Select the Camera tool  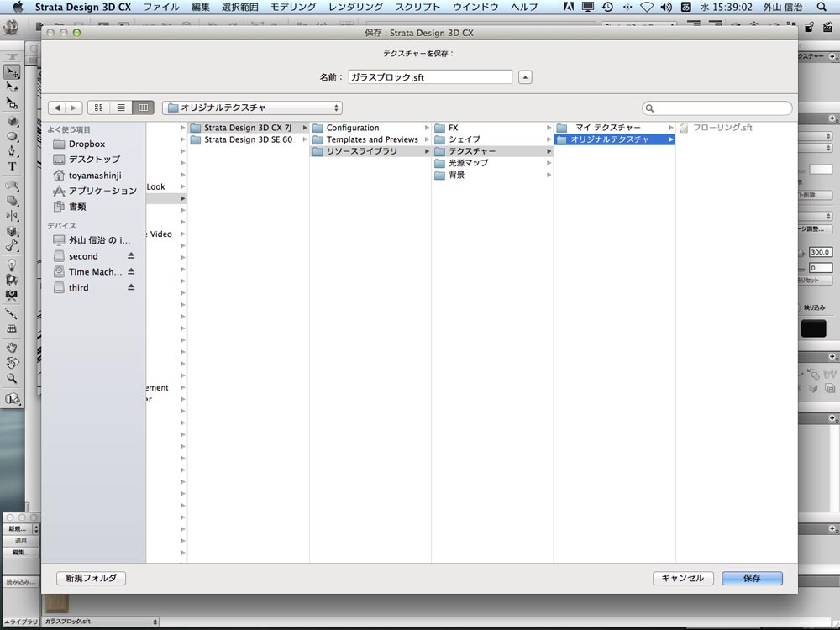point(12,295)
